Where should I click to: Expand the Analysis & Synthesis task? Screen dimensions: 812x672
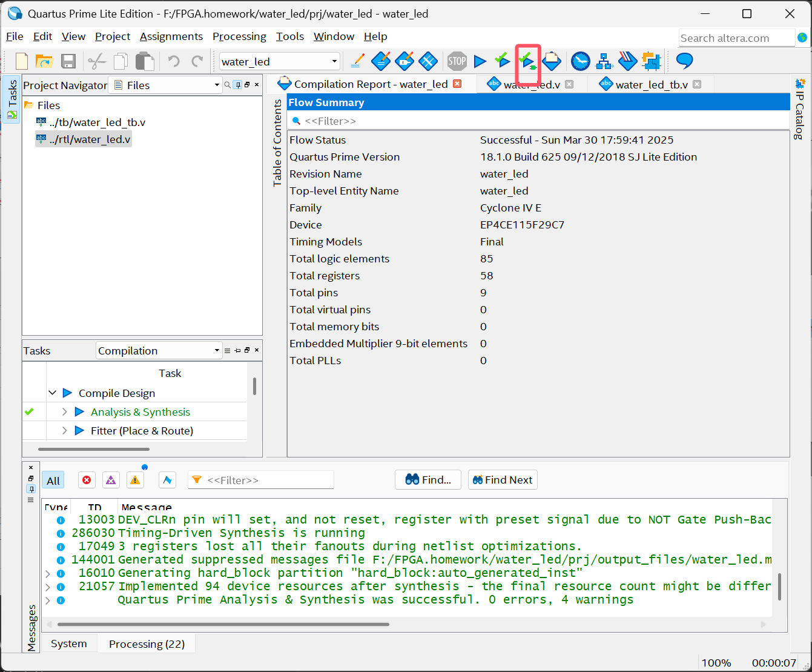64,412
